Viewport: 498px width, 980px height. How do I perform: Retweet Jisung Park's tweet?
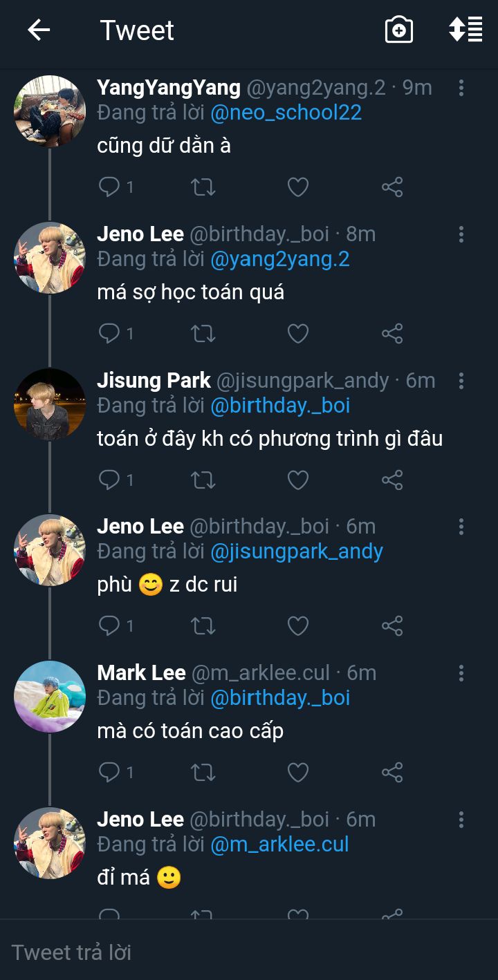pos(203,480)
